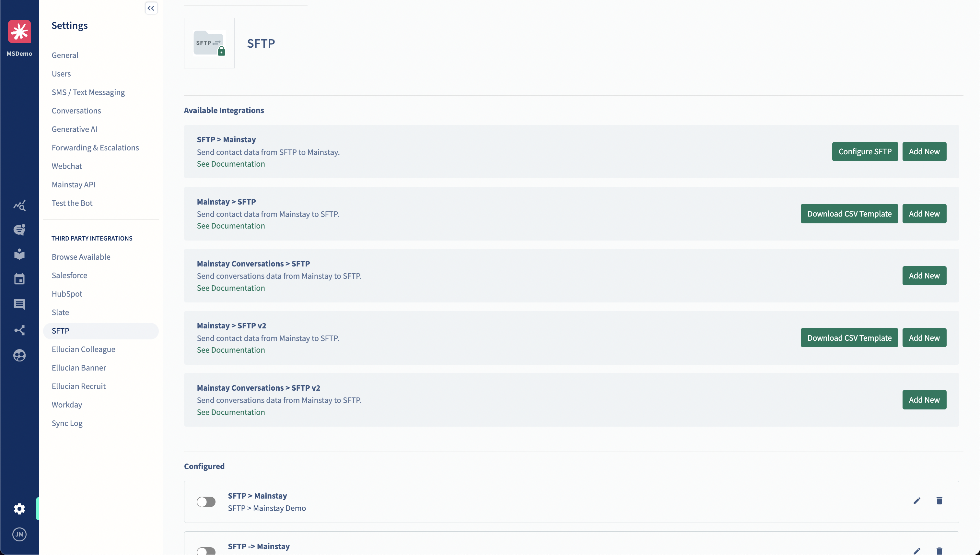The height and width of the screenshot is (555, 980).
Task: Open Users settings
Action: click(61, 74)
